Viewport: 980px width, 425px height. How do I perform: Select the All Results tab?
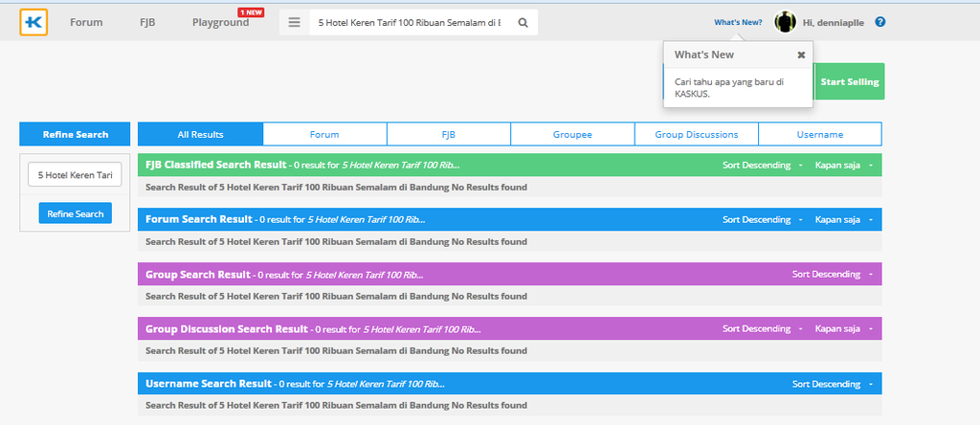[x=201, y=134]
